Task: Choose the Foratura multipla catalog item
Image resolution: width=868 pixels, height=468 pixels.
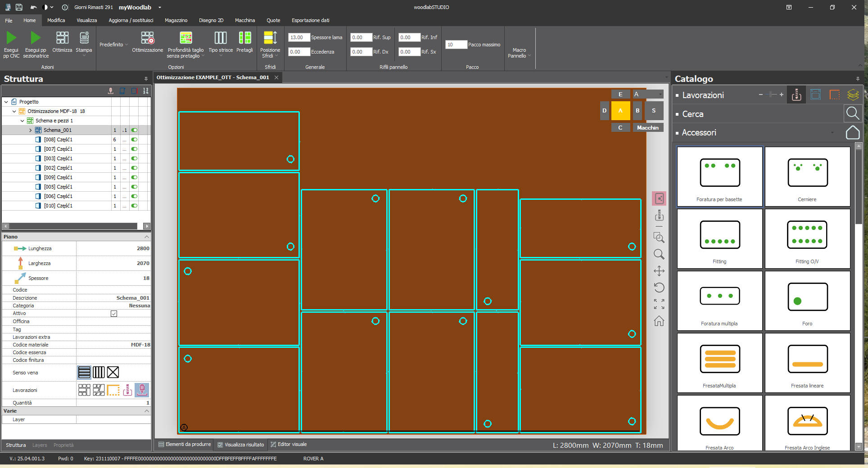Action: coord(719,301)
